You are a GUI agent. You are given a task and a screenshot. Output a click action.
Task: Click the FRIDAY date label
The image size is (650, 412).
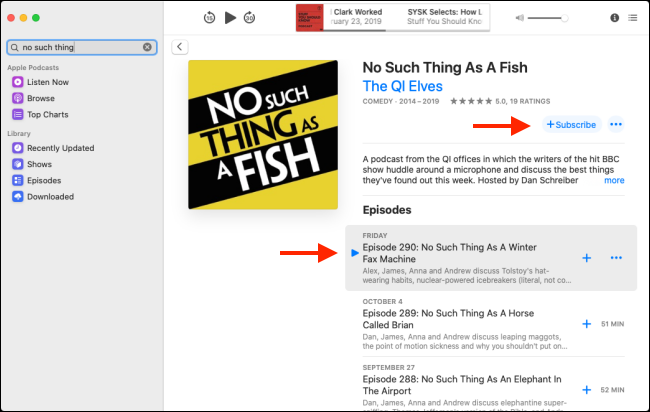[375, 235]
